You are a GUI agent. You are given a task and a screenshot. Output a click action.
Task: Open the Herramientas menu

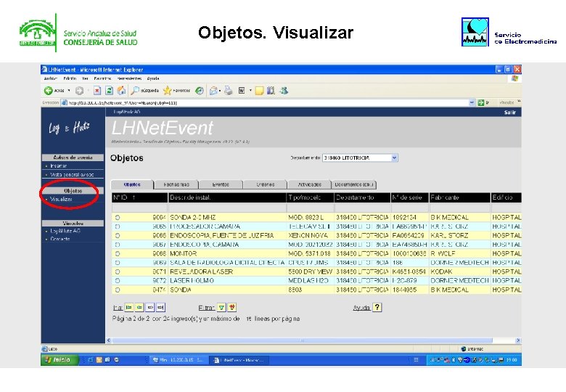129,78
